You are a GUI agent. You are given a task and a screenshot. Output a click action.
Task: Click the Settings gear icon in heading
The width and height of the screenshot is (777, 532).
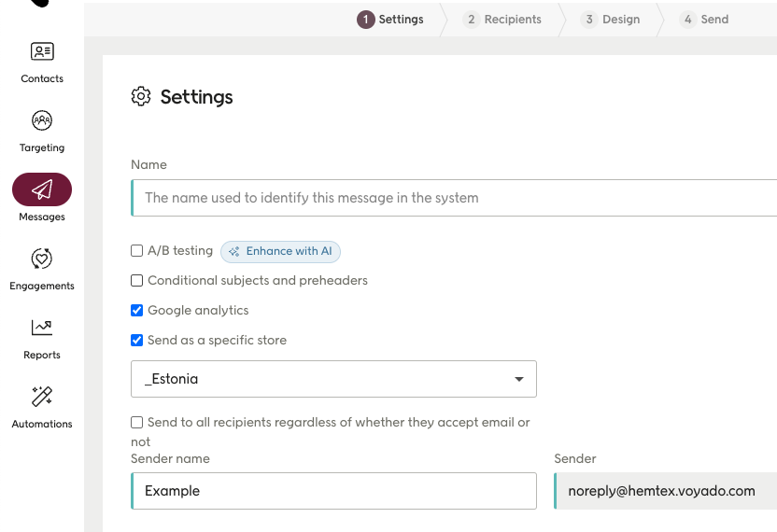(141, 97)
